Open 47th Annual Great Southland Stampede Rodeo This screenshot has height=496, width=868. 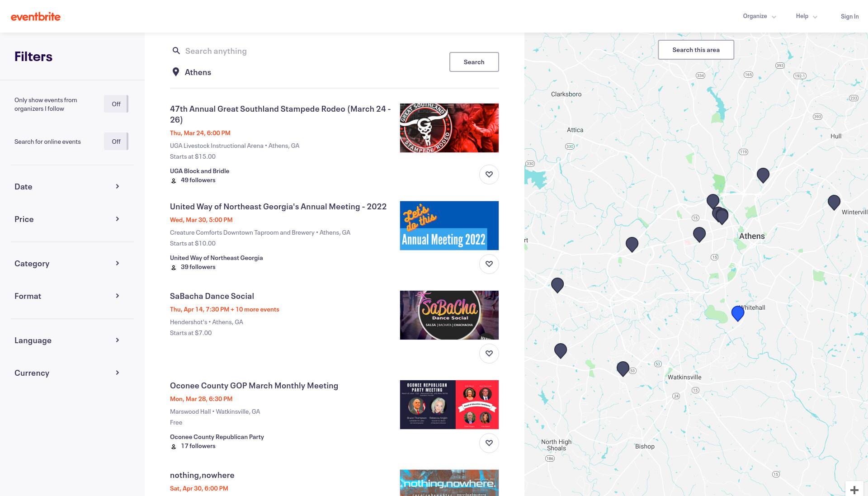point(280,114)
